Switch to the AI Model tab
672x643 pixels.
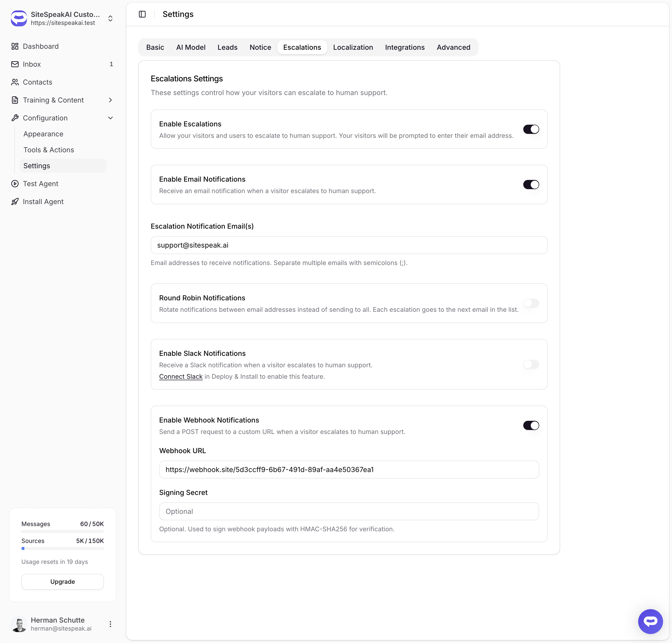tap(191, 47)
